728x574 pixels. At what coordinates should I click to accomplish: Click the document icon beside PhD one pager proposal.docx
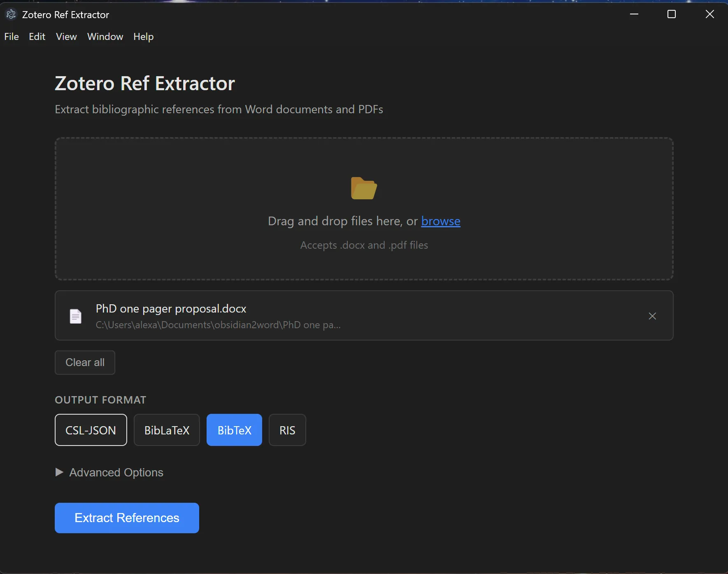coord(76,316)
